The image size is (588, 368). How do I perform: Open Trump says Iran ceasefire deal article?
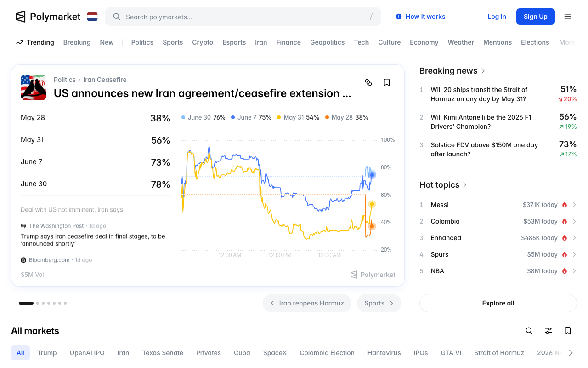coord(93,240)
